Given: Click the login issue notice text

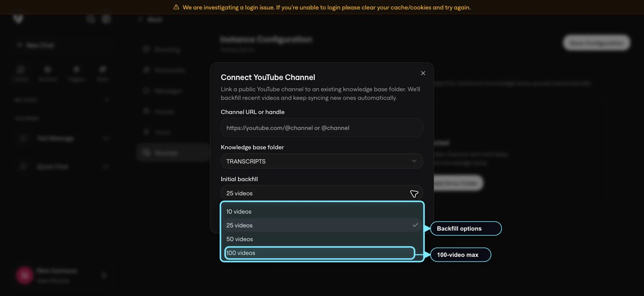Looking at the screenshot, I should pos(326,7).
